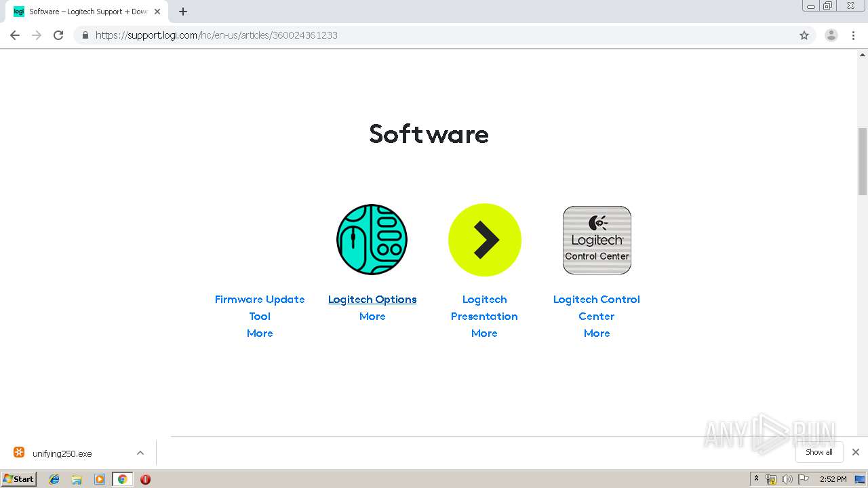Viewport: 868px width, 488px height.
Task: Open the Firmware Update Tool link
Action: 260,308
